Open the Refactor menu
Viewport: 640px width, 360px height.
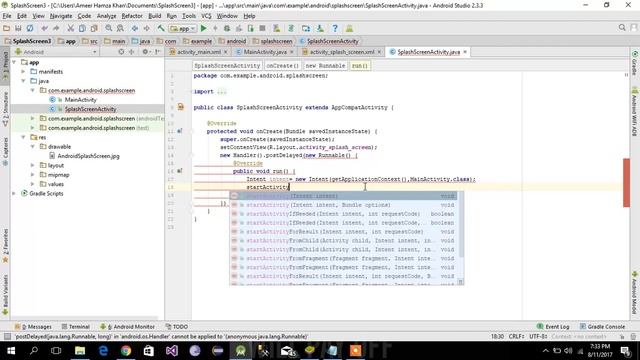132,16
